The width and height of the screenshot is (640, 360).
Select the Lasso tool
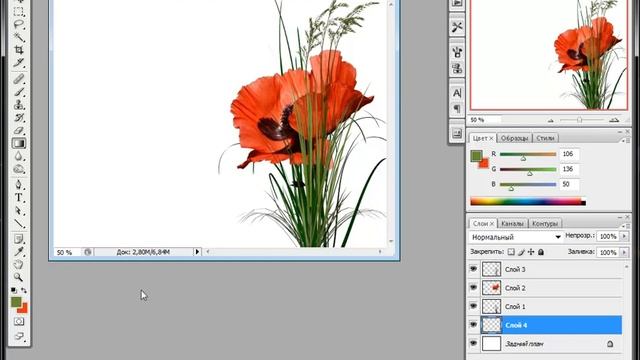click(x=19, y=24)
